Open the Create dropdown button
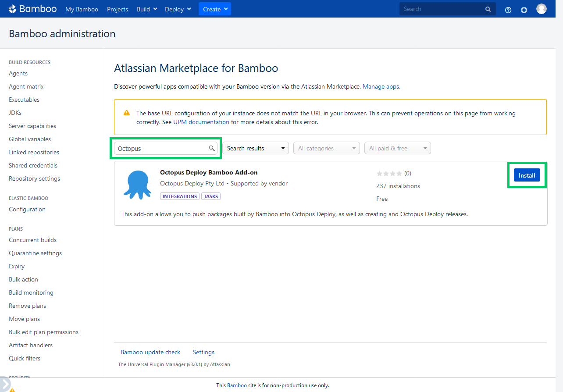Image resolution: width=563 pixels, height=392 pixels. pos(215,9)
